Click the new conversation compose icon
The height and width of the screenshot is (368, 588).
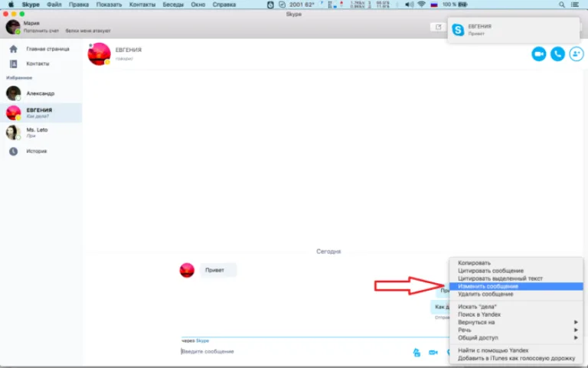438,27
